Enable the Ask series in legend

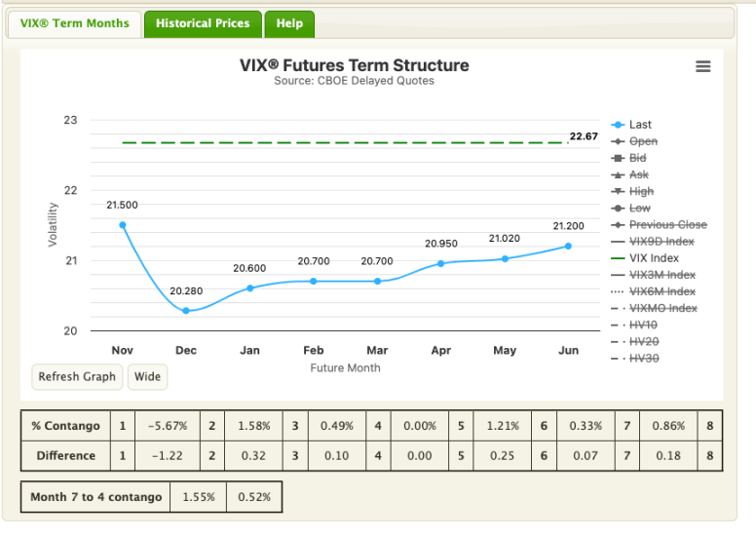click(629, 174)
